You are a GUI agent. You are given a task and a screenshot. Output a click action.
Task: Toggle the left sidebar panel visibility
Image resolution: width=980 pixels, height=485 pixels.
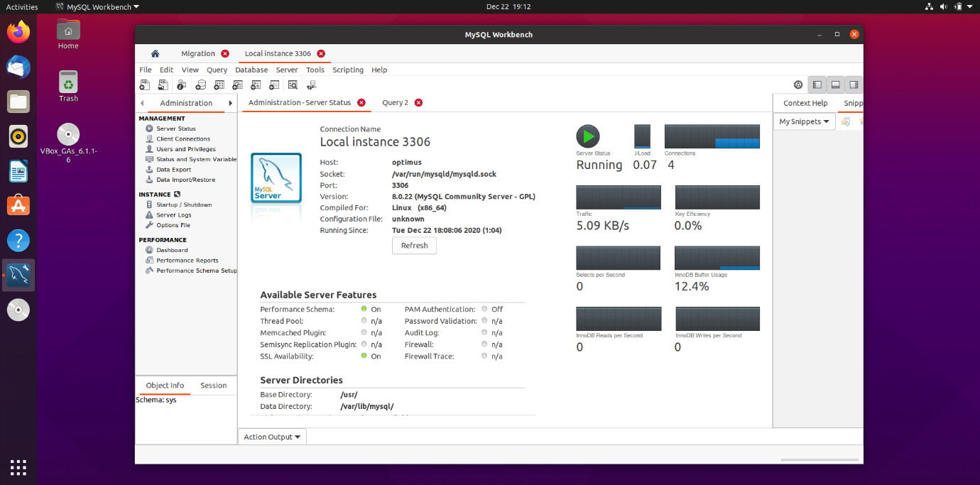coord(817,85)
